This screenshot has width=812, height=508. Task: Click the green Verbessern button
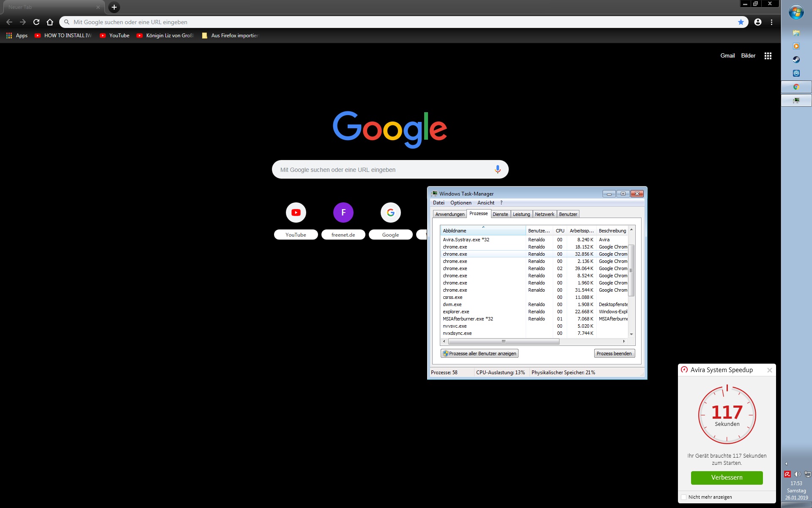[727, 478]
